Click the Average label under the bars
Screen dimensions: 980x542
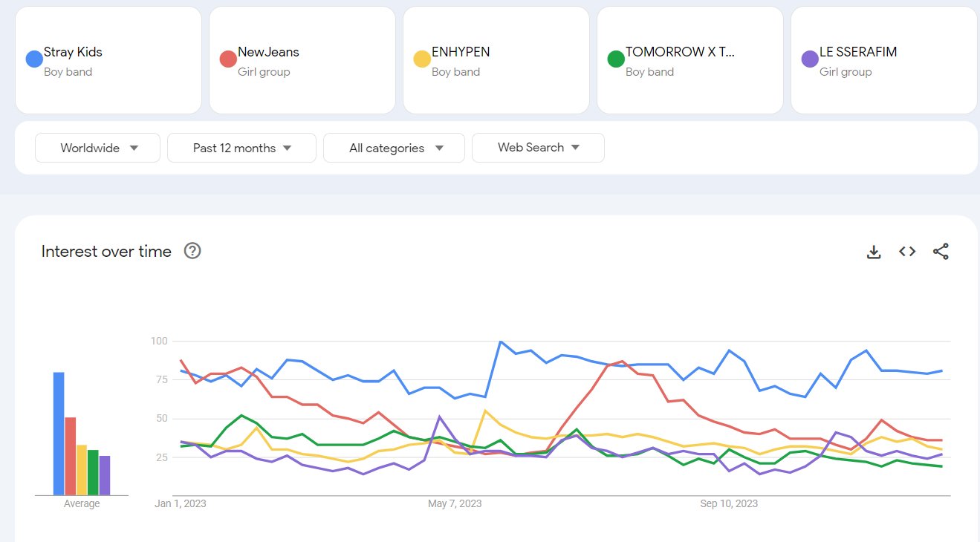pos(82,503)
